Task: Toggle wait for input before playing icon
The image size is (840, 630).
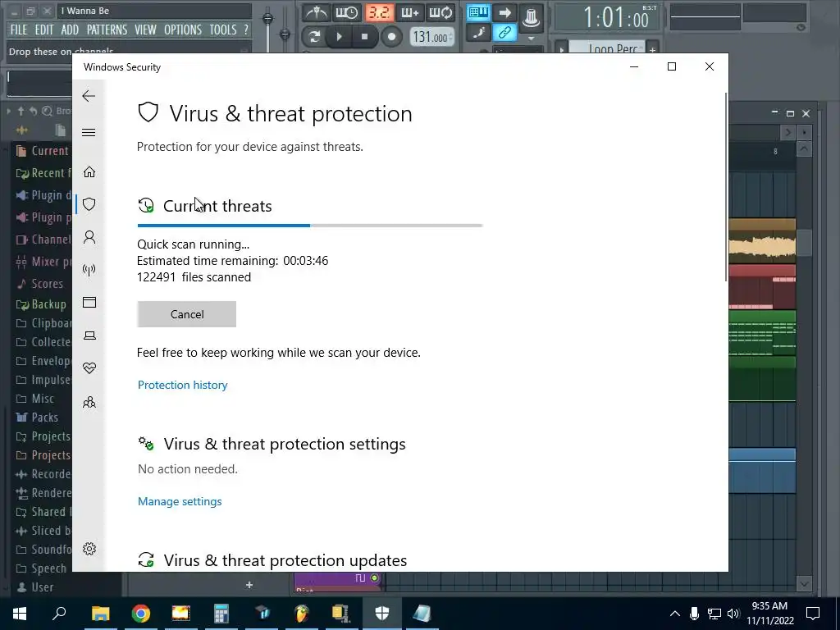Action: (x=347, y=12)
